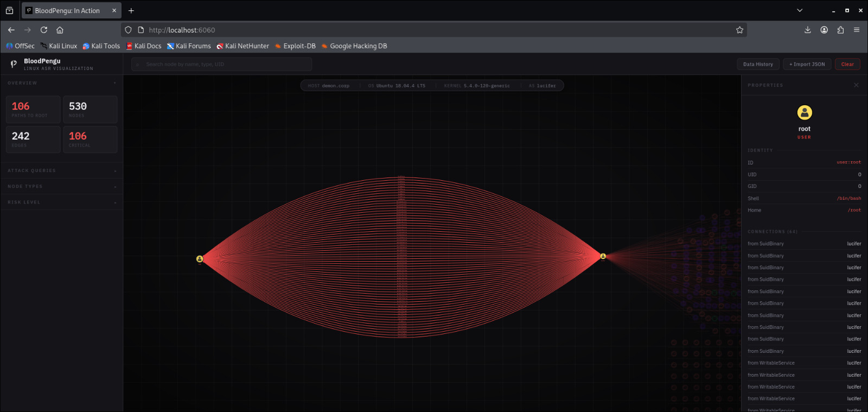This screenshot has width=868, height=412.
Task: Bookmark this page with star icon
Action: (739, 30)
